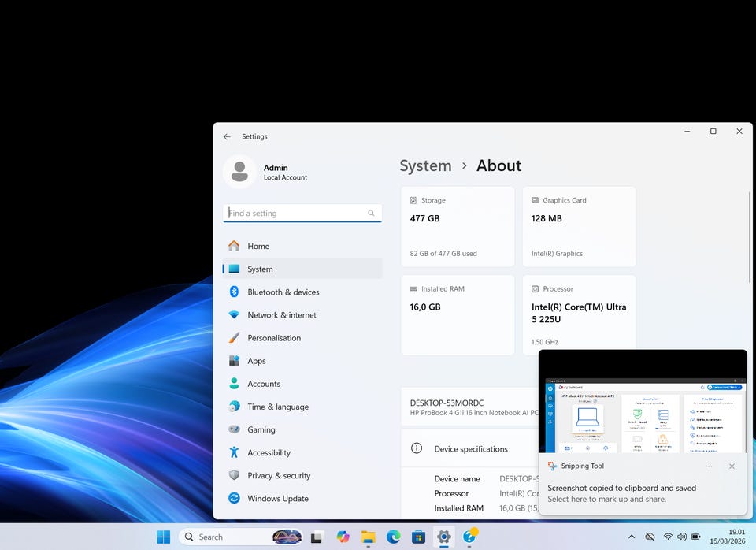Viewport: 756px width, 550px height.
Task: Select the Accessibility label in the sidebar
Action: click(269, 453)
